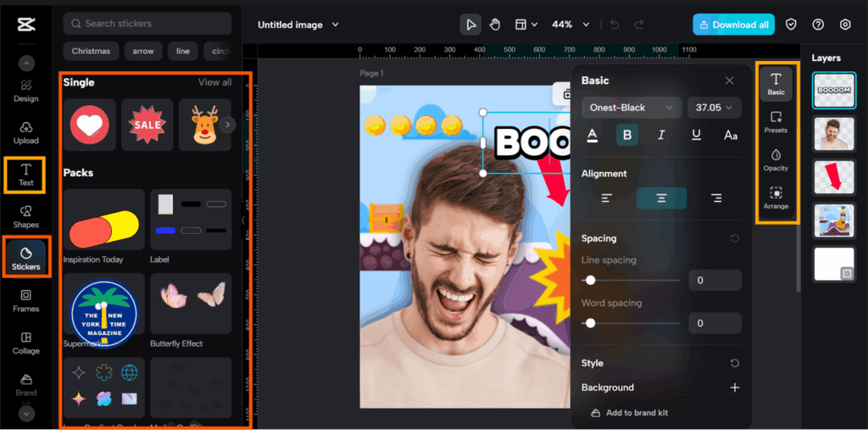Image resolution: width=868 pixels, height=430 pixels.
Task: Click the Download all button
Action: [x=732, y=25]
